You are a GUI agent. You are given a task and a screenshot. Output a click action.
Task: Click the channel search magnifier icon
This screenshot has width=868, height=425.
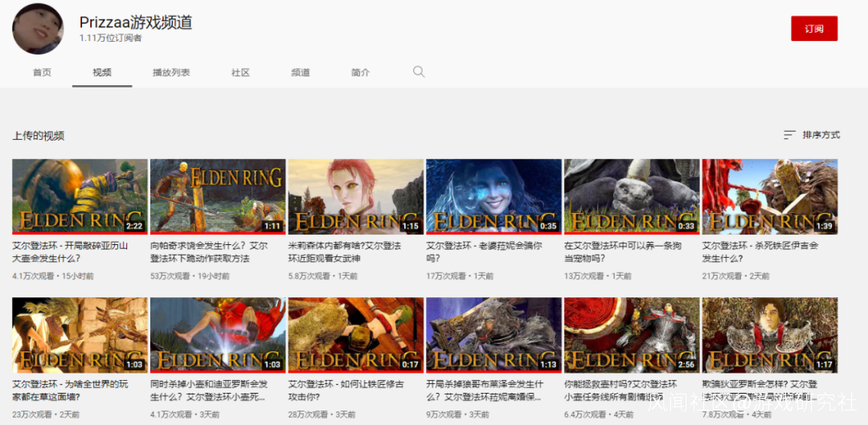tap(419, 72)
